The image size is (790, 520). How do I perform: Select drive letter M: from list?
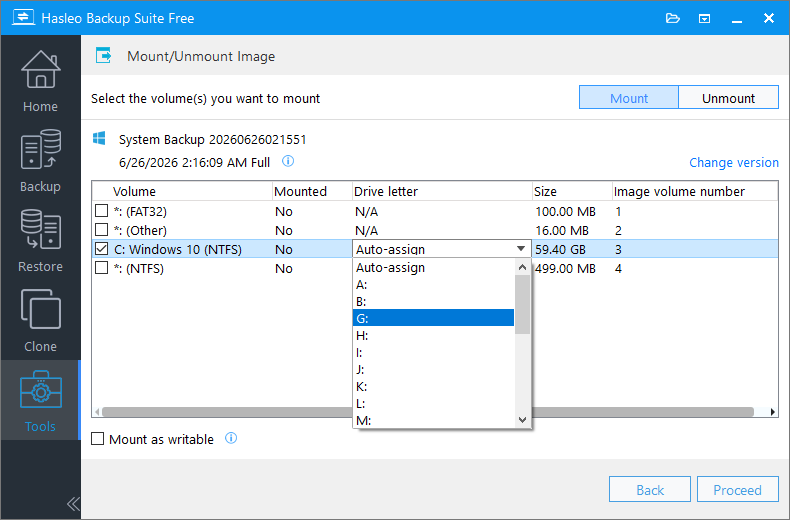[x=433, y=420]
